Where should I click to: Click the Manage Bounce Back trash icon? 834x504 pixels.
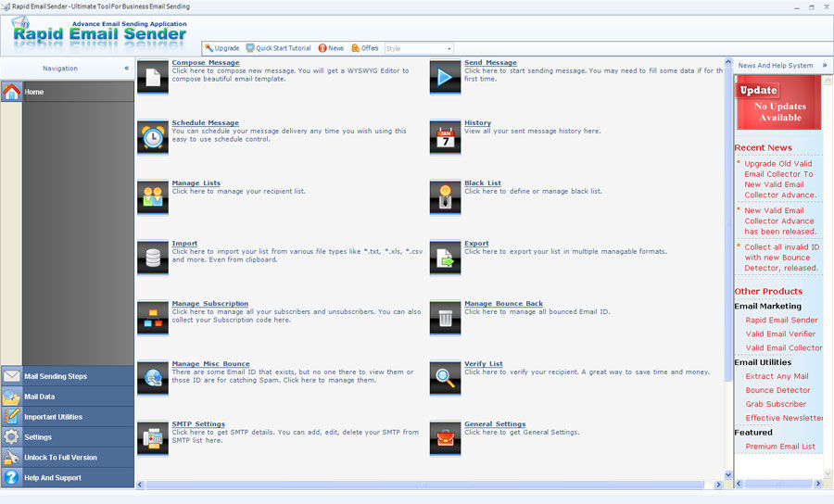445,318
